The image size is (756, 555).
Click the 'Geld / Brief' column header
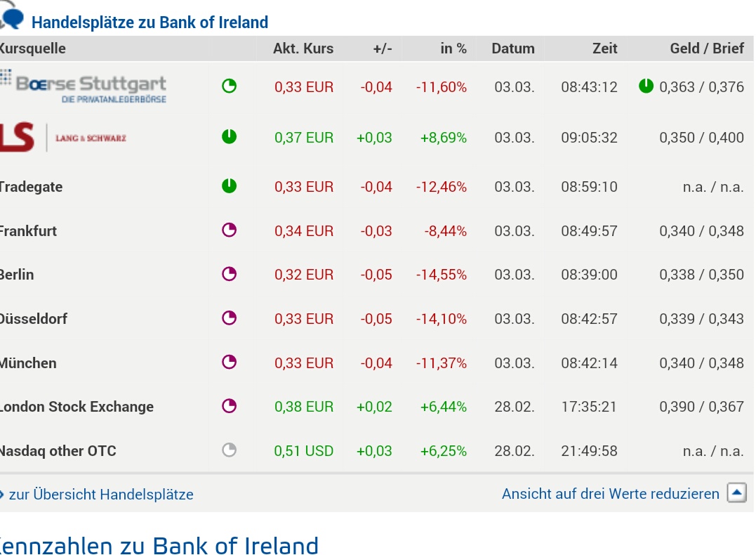[x=706, y=48]
